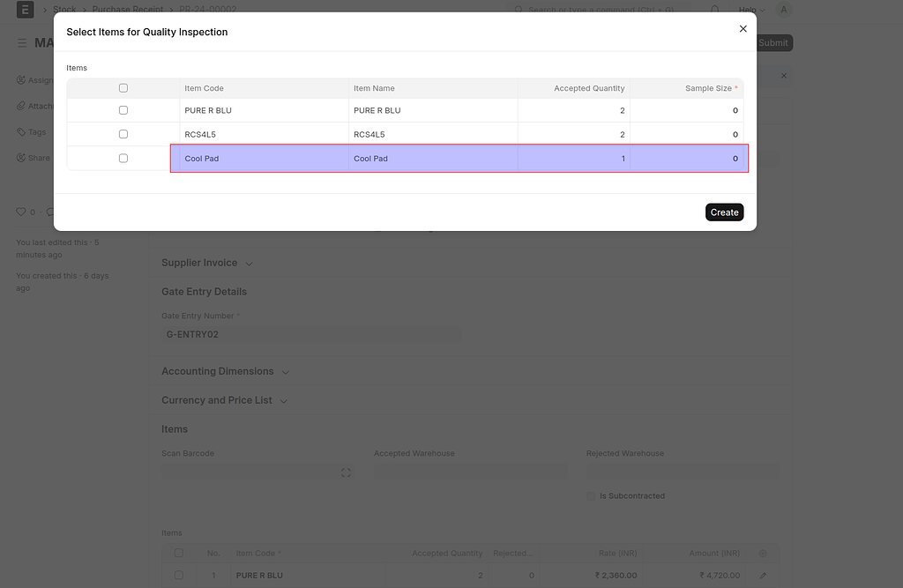Expand the Accounting Dimensions section

point(285,371)
